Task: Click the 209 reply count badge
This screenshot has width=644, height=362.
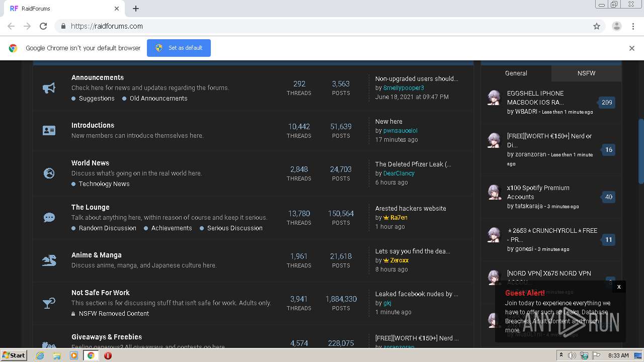Action: pyautogui.click(x=607, y=103)
